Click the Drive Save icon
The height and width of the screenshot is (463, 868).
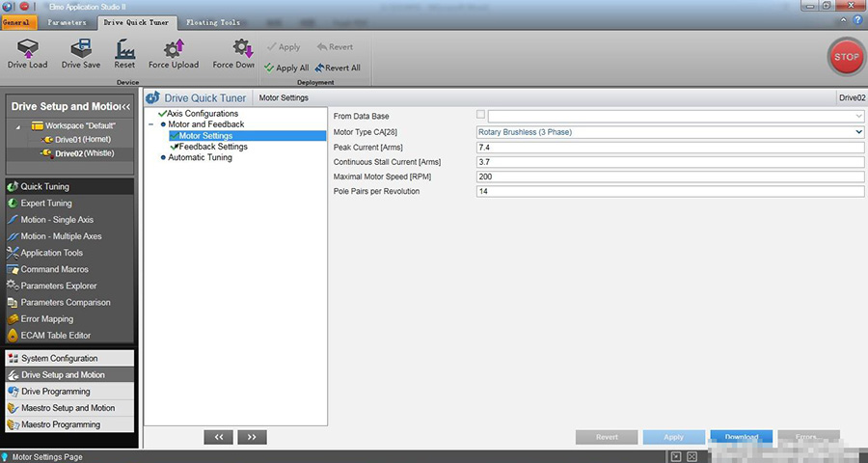(x=81, y=48)
